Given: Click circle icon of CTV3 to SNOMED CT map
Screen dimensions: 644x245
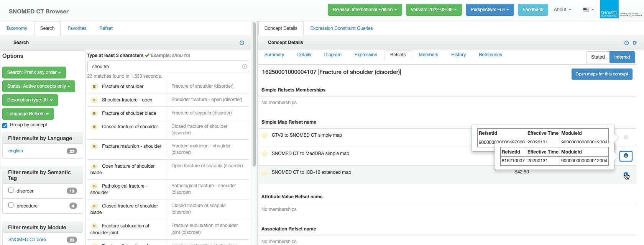Looking at the screenshot, I should tap(264, 135).
